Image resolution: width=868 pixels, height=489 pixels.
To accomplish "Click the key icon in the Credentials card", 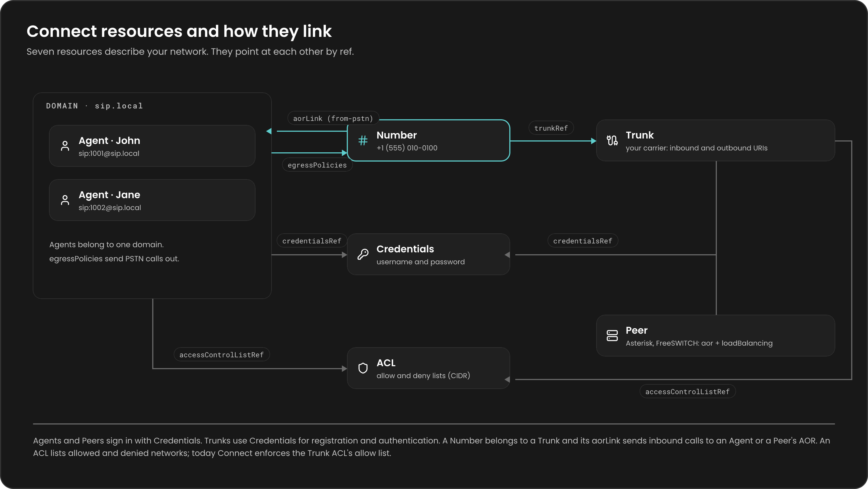I will [363, 254].
